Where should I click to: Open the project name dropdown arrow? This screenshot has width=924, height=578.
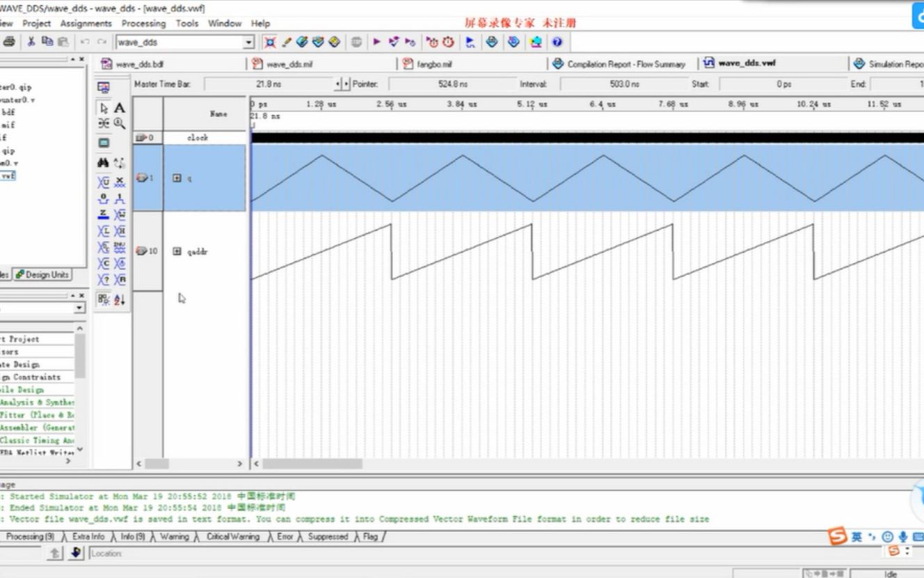[x=249, y=42]
